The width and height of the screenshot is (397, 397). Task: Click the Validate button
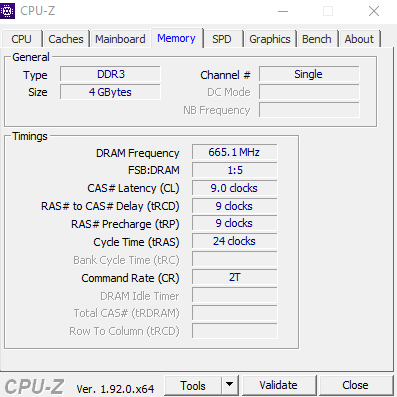(278, 386)
